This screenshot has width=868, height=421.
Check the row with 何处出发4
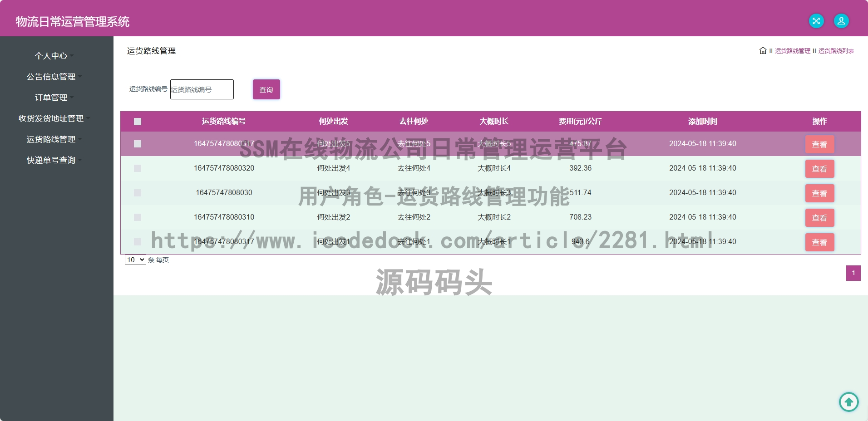pyautogui.click(x=138, y=168)
